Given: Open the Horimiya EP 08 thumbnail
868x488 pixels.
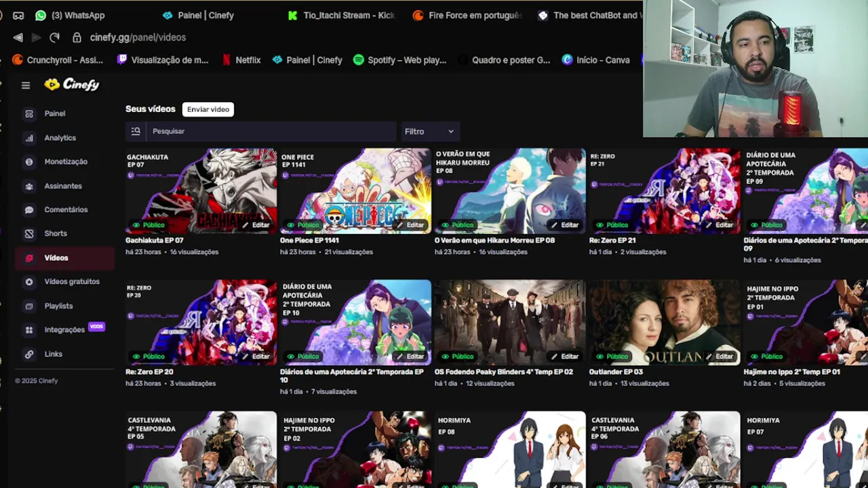Looking at the screenshot, I should 510,449.
